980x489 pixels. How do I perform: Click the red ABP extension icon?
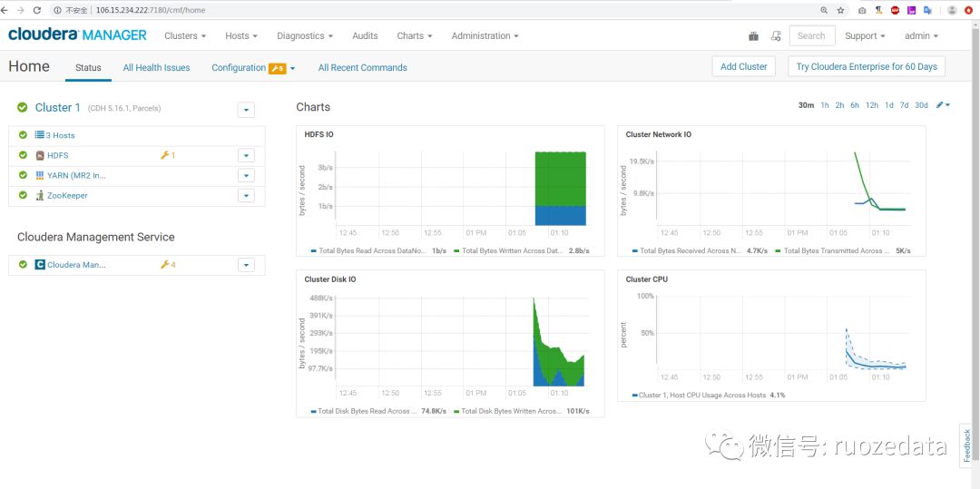[x=895, y=10]
